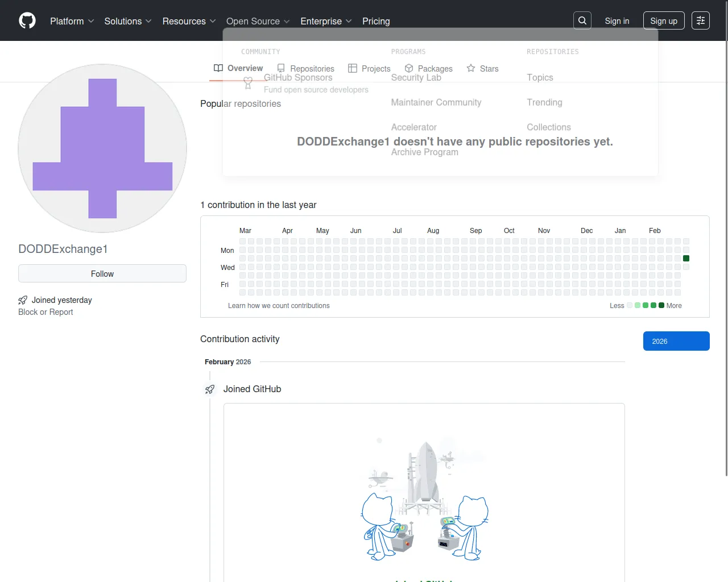The height and width of the screenshot is (582, 728).
Task: Click the Sign in link
Action: (x=617, y=21)
